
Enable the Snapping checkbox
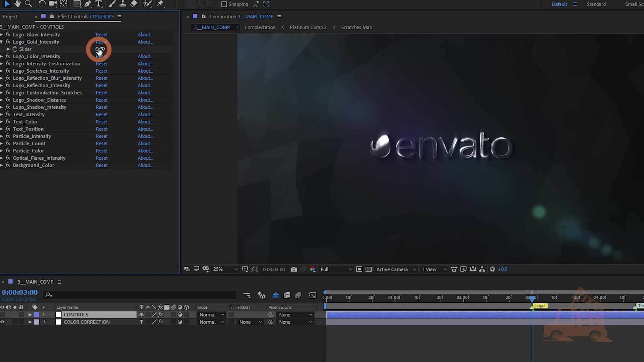[x=224, y=4]
